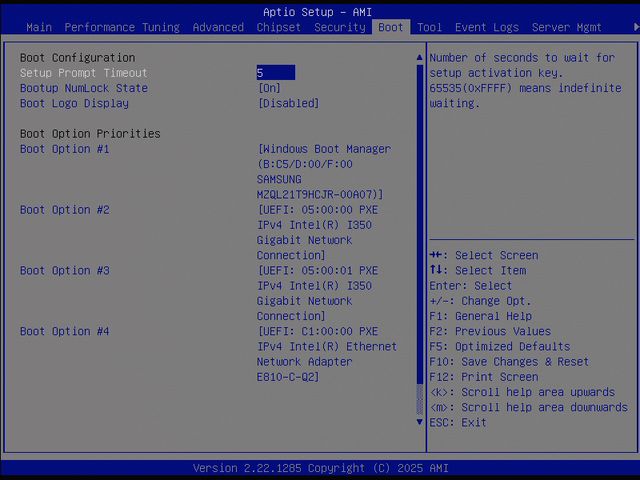The image size is (640, 480).
Task: Click the MZQL21T9HCJR-00A07 model text
Action: 318,195
